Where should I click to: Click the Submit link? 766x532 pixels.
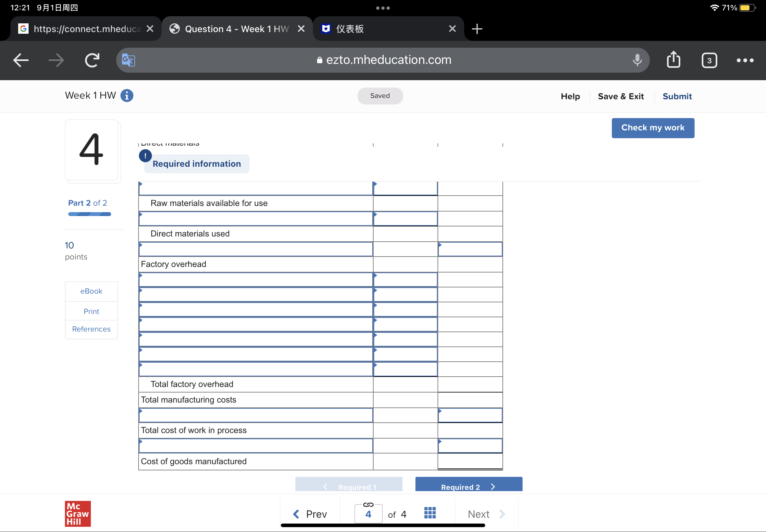pos(677,96)
